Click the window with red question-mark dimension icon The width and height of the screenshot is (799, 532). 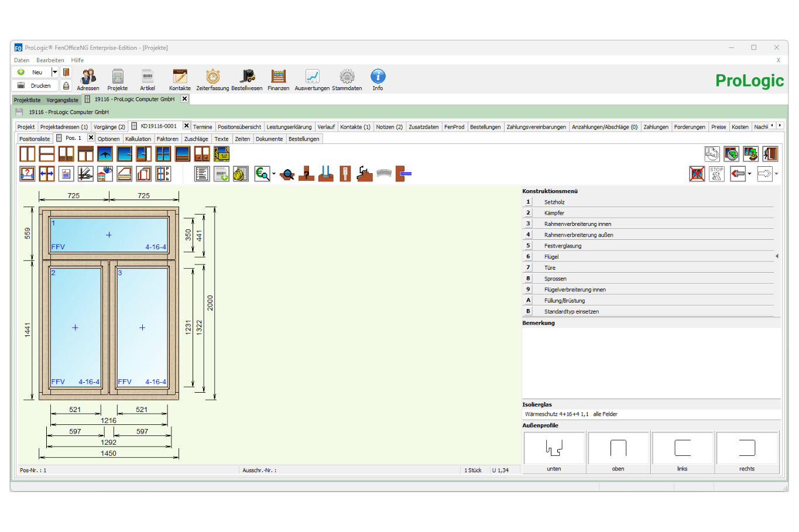28,174
